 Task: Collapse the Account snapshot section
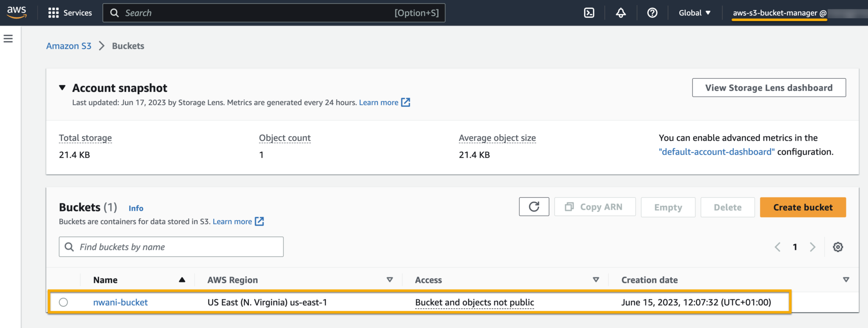(62, 88)
